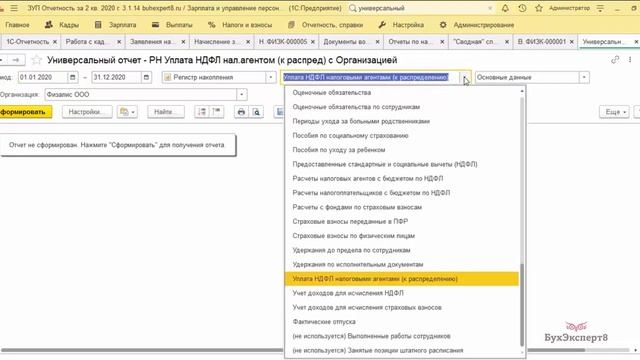Open Зарплата section menu
The height and width of the screenshot is (360, 640).
(116, 25)
